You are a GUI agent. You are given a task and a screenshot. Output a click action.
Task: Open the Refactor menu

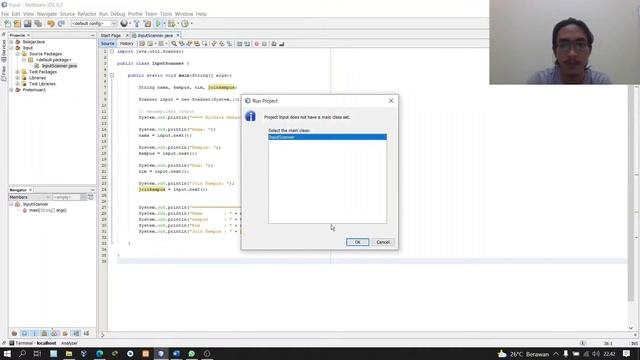click(87, 14)
